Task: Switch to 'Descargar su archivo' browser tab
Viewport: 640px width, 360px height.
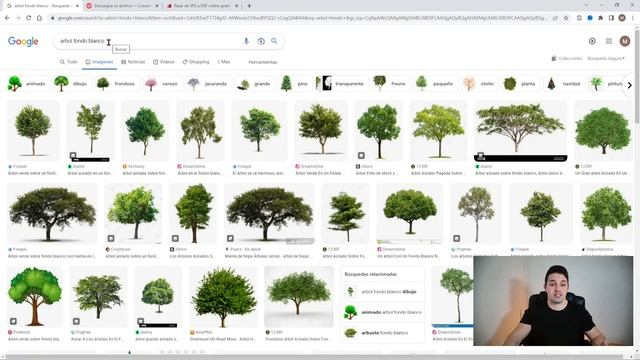Action: pos(122,6)
